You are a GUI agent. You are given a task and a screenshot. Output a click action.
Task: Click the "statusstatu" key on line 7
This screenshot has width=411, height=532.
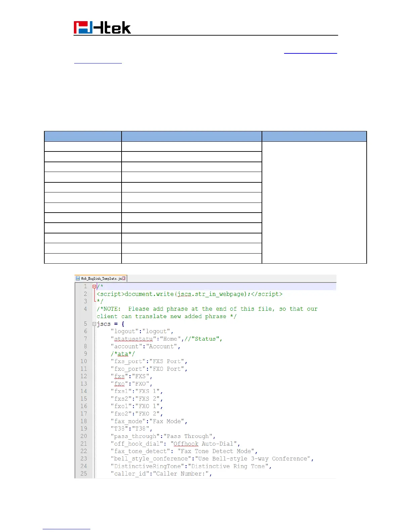[133, 339]
